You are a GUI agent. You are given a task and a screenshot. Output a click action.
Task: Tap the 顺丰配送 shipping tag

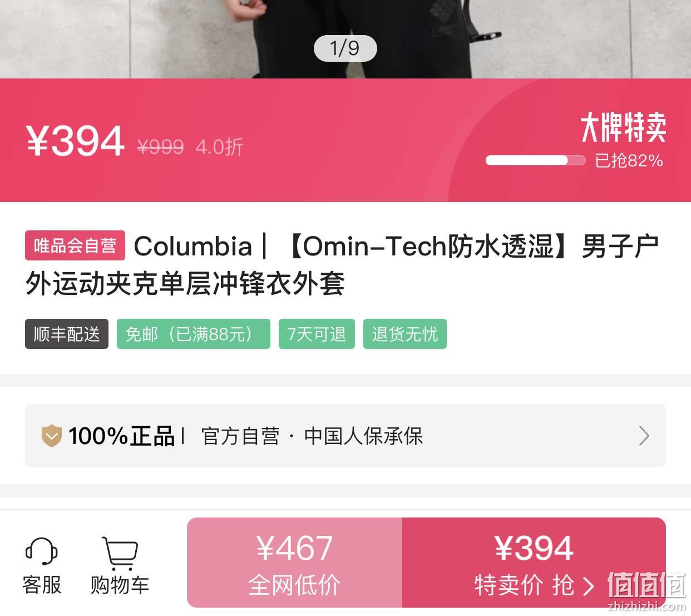tap(67, 334)
